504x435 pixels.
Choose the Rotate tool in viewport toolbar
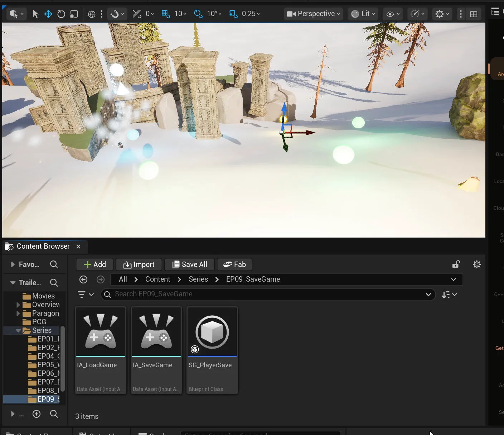tap(61, 14)
